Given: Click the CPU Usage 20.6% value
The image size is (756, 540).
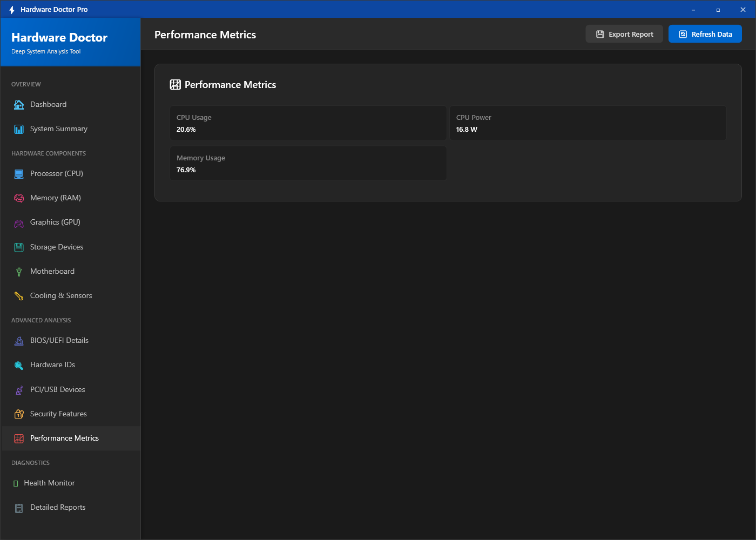Looking at the screenshot, I should [186, 130].
